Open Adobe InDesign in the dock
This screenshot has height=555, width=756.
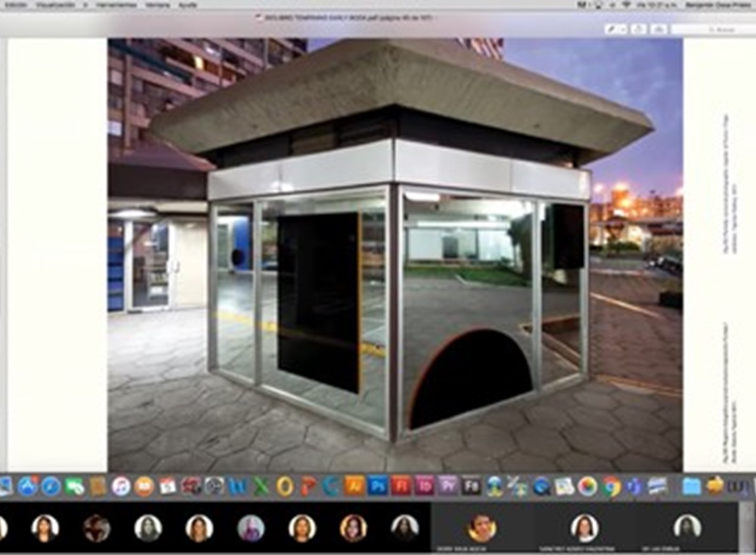click(424, 486)
